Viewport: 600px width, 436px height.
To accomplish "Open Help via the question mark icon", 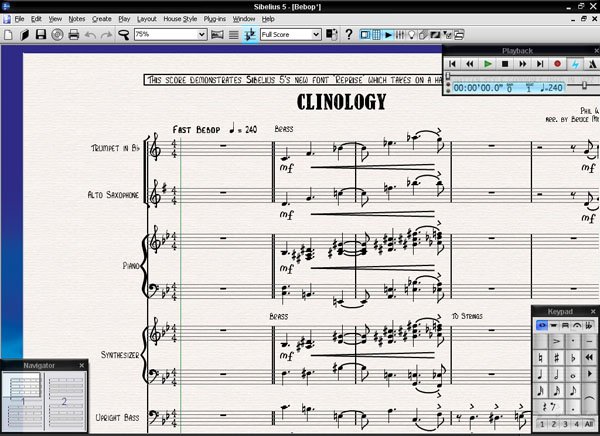I will [x=349, y=34].
